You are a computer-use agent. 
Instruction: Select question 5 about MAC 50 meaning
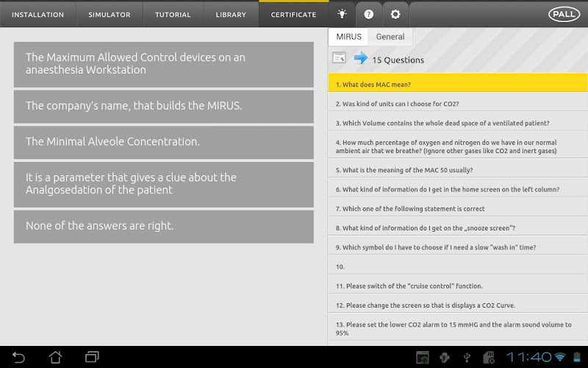pyautogui.click(x=457, y=171)
